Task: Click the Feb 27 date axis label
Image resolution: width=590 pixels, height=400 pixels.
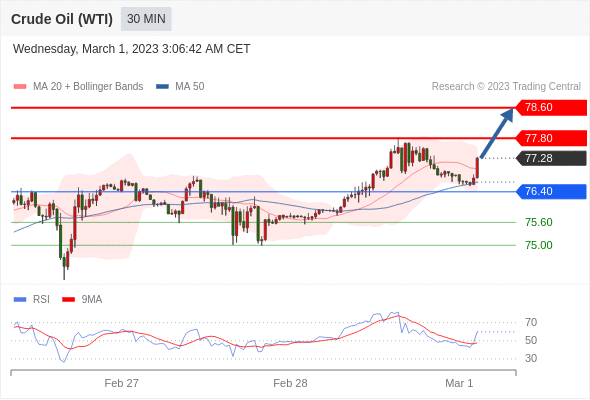Action: pos(121,383)
